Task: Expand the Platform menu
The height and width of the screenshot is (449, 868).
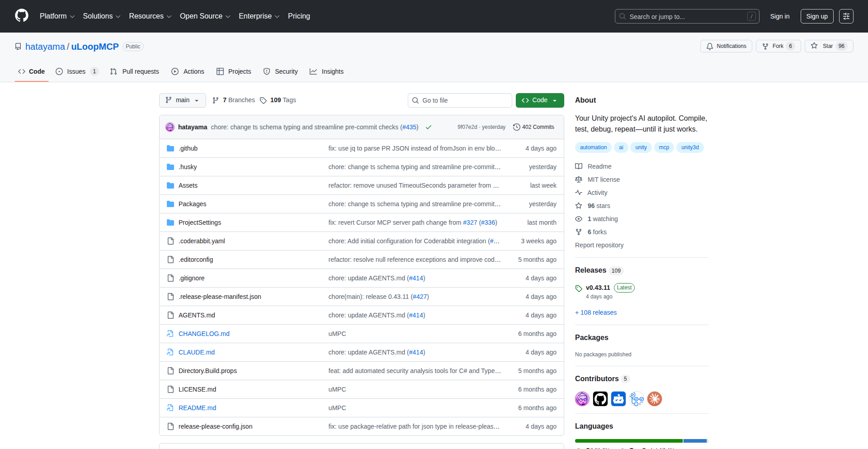Action: pyautogui.click(x=57, y=16)
